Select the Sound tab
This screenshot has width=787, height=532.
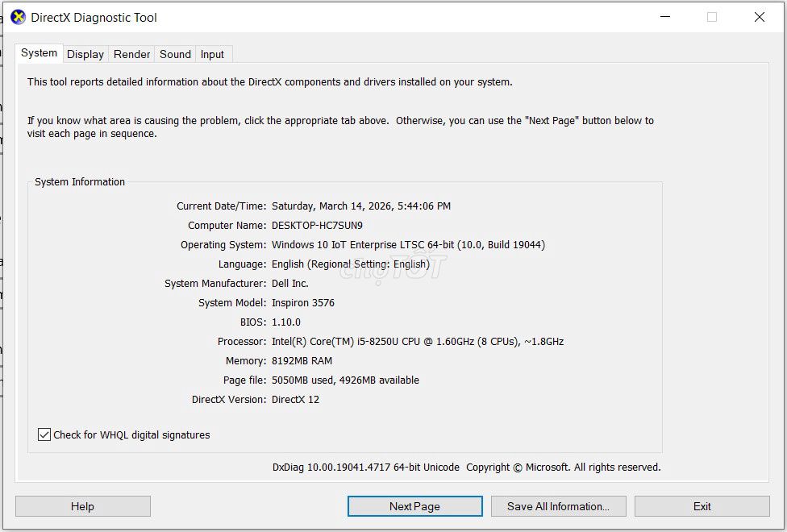pyautogui.click(x=175, y=54)
